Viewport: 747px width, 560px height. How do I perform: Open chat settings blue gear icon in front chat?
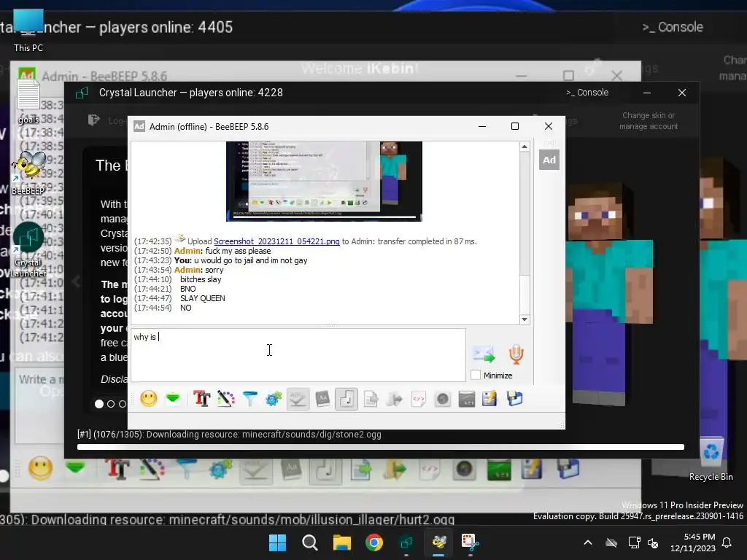point(274,399)
